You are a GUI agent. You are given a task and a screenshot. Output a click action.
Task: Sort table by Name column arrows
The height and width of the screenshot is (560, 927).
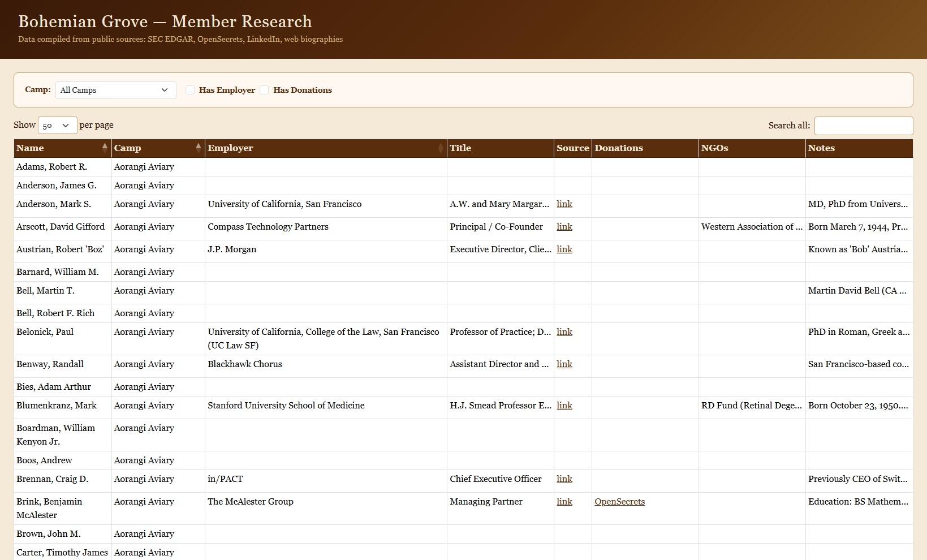click(x=105, y=148)
